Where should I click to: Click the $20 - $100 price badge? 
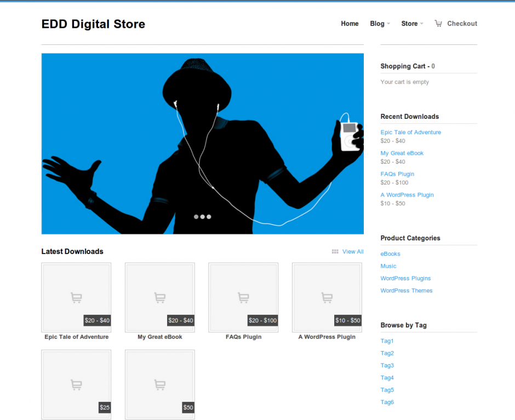(x=262, y=320)
